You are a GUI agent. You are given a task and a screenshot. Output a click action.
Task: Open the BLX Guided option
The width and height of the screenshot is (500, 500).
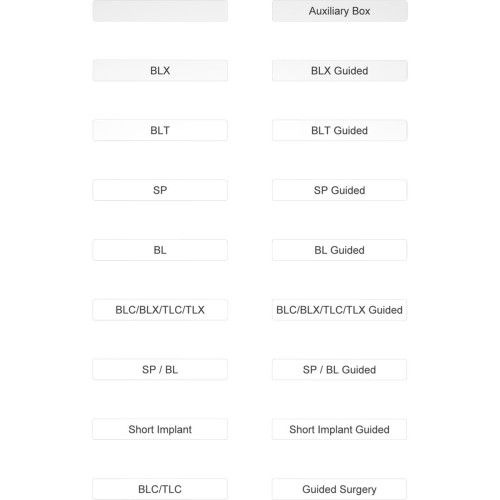coord(339,70)
